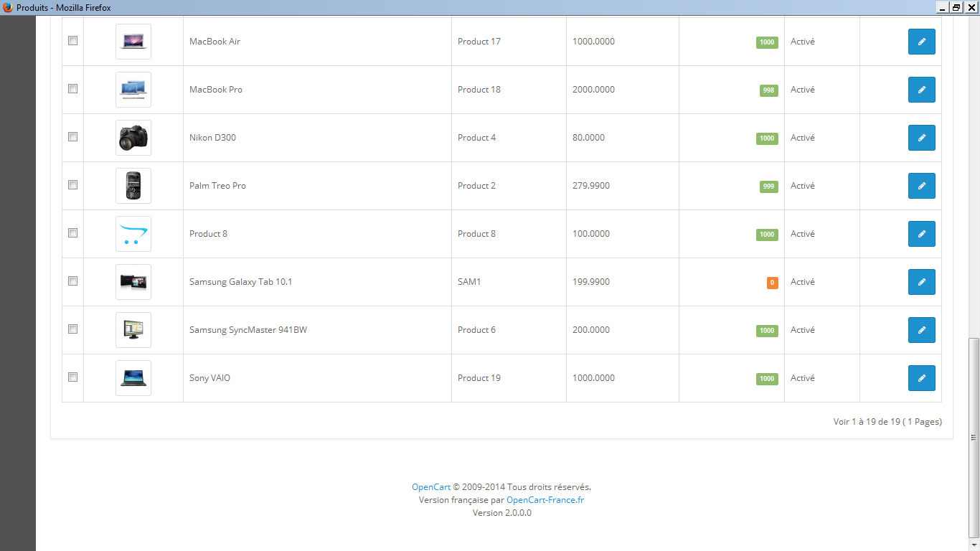Tick the Nikon D300 checkbox
This screenshot has height=551, width=980.
(72, 137)
